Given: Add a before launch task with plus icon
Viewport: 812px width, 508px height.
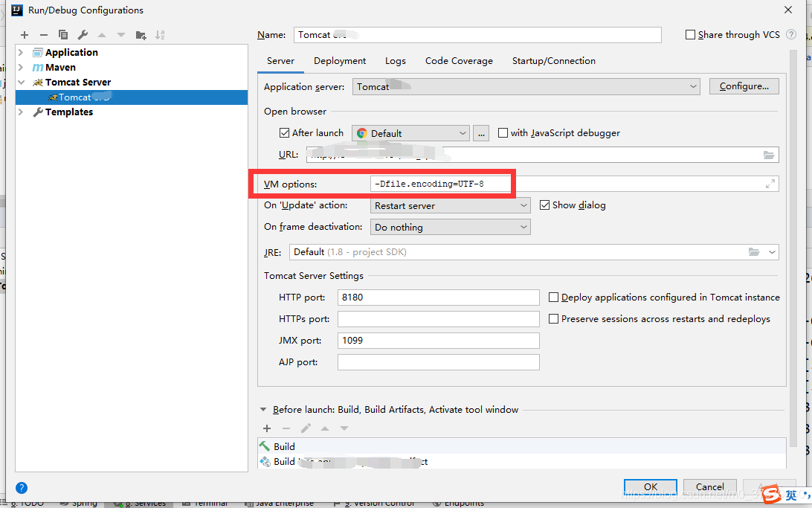Looking at the screenshot, I should click(267, 428).
